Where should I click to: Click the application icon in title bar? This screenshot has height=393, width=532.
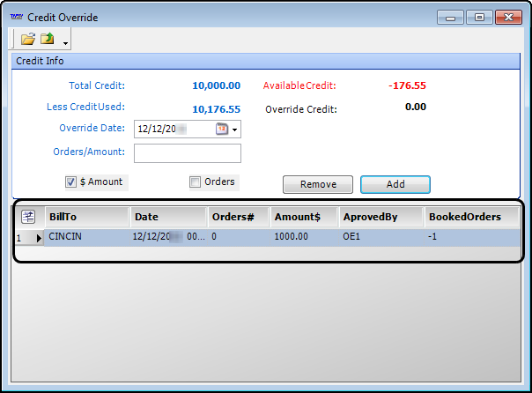(x=17, y=17)
